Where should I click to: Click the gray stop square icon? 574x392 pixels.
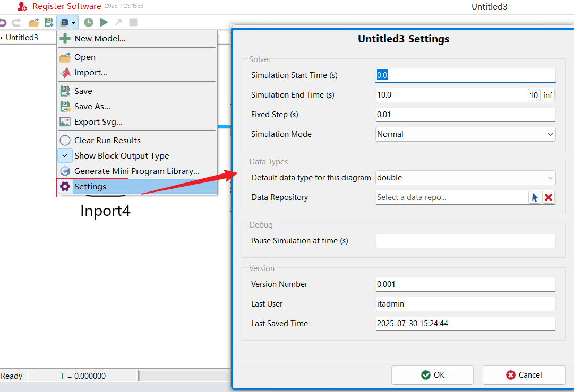(133, 22)
